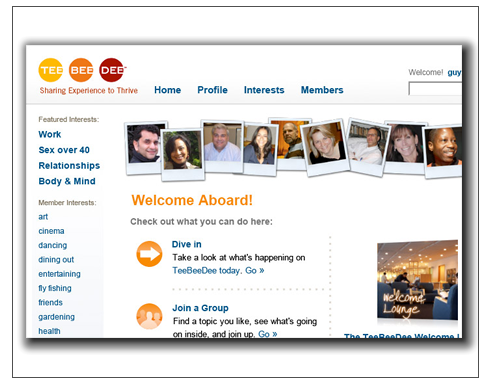
Task: Open the fly fishing member interest
Action: 55,288
